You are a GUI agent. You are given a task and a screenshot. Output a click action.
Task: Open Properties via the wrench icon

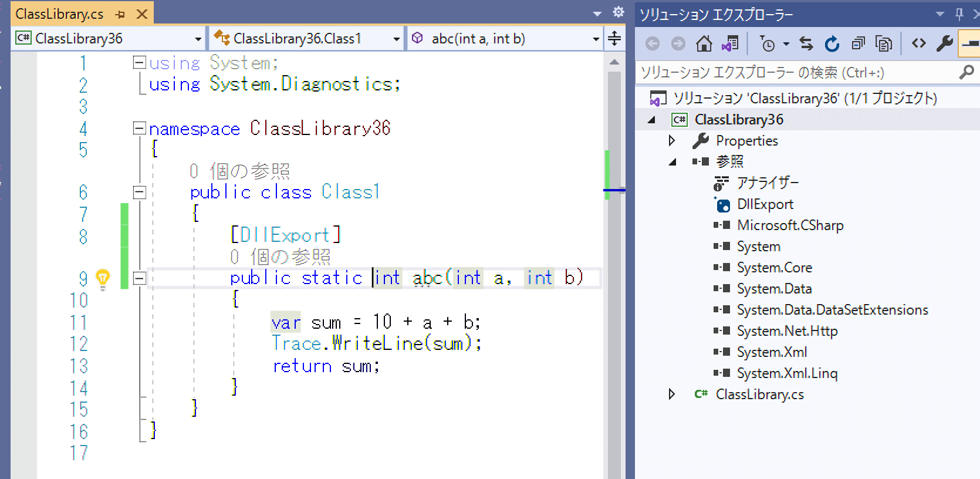(x=944, y=43)
